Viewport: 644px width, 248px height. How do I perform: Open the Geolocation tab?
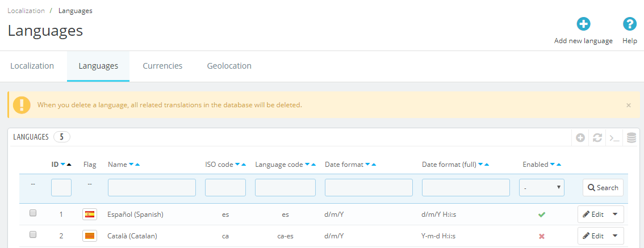click(x=229, y=66)
